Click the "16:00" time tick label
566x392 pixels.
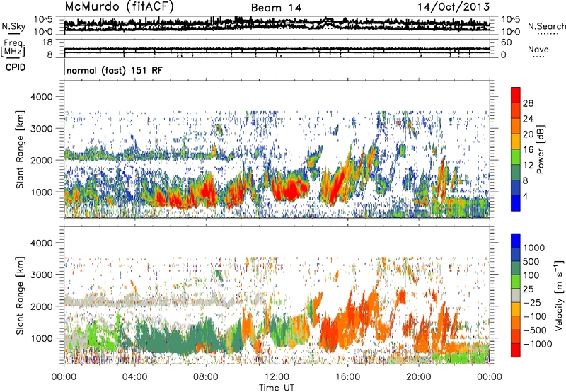(347, 377)
